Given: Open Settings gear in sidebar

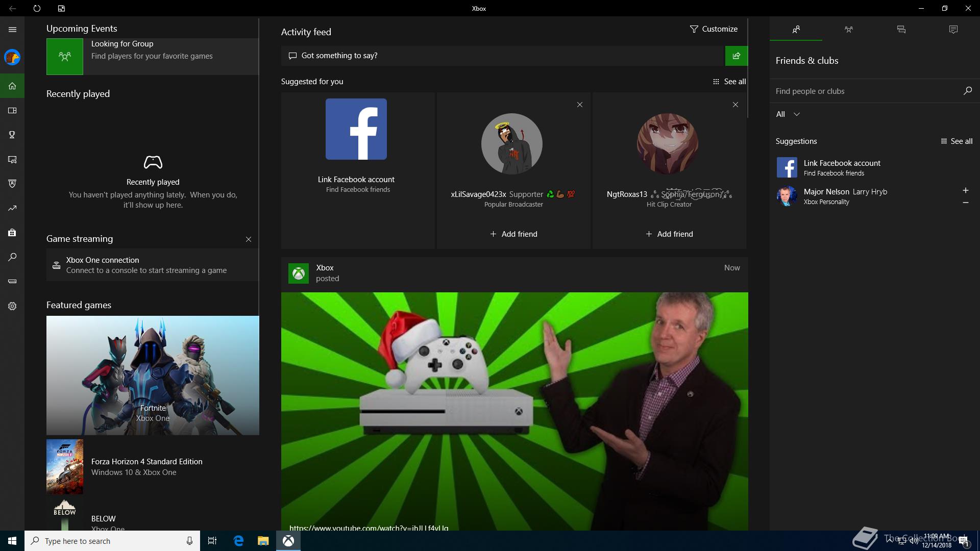Looking at the screenshot, I should click(x=12, y=306).
